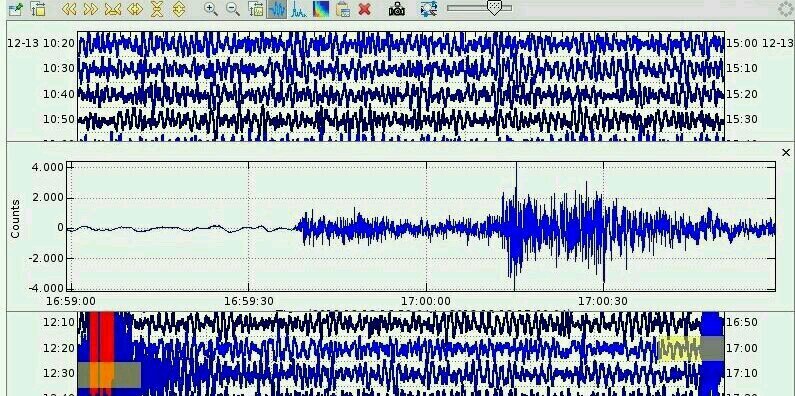Image resolution: width=795 pixels, height=396 pixels.
Task: Shift time forward with double right arrows
Action: pos(91,9)
